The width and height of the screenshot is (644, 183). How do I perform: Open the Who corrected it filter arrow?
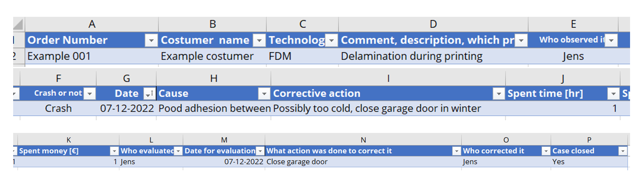click(546, 151)
